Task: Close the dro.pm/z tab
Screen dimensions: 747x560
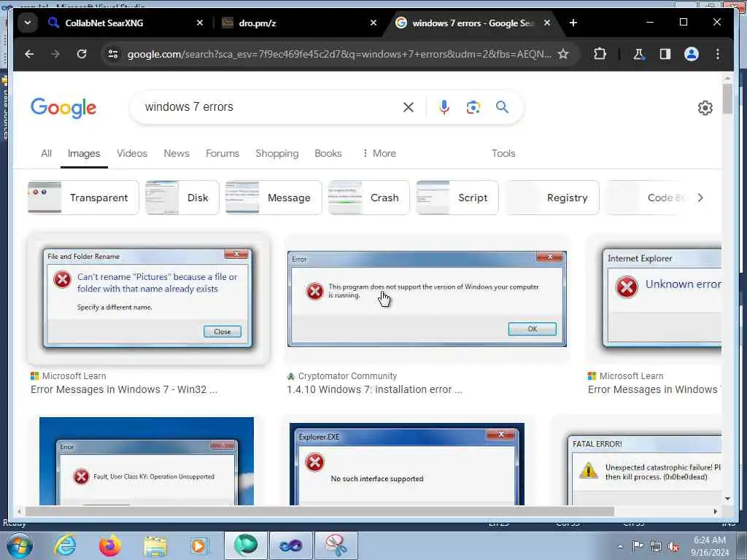Action: 373,23
